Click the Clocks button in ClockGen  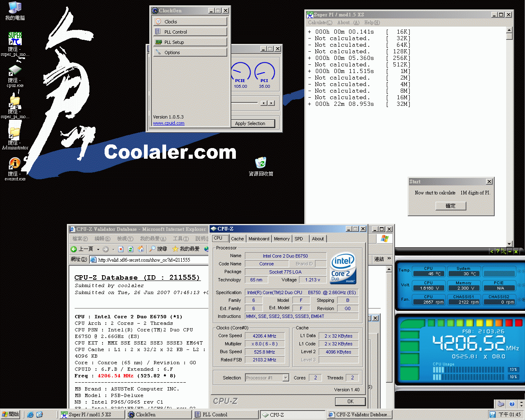click(190, 21)
